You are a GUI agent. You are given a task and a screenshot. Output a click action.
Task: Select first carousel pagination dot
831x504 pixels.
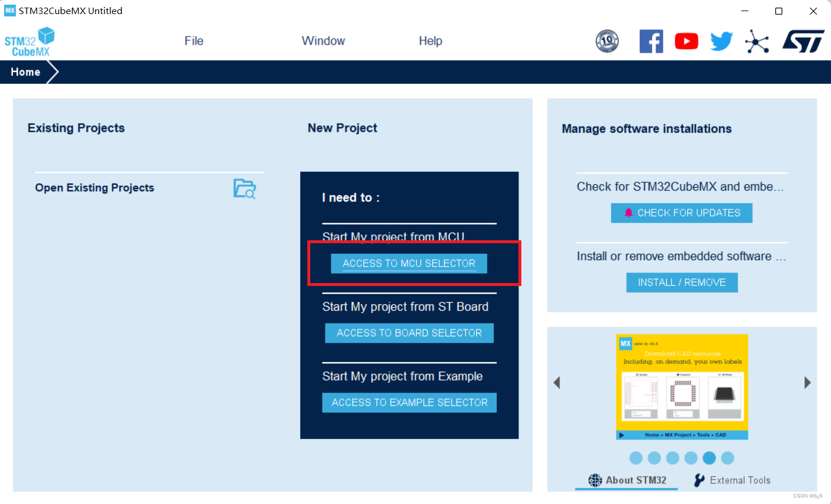(x=636, y=458)
